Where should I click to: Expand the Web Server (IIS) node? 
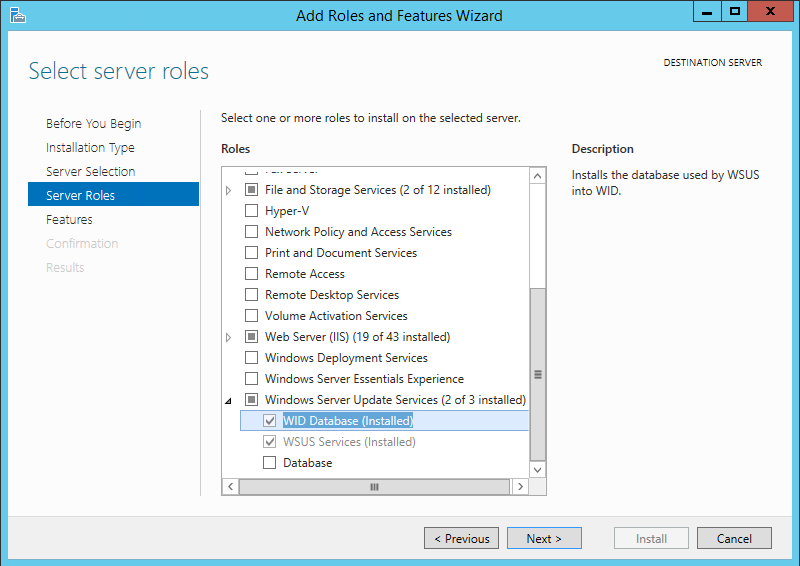click(x=229, y=337)
